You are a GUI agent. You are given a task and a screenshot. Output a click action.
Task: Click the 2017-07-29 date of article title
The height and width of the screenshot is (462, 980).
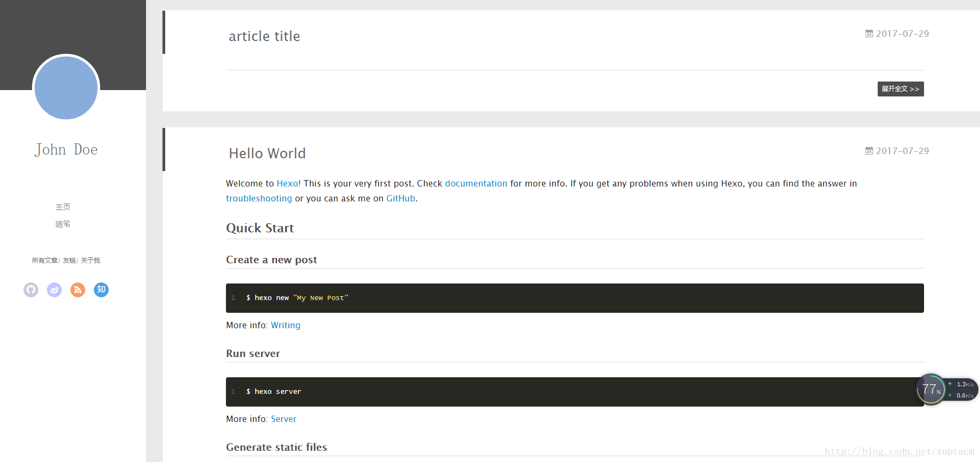click(903, 34)
